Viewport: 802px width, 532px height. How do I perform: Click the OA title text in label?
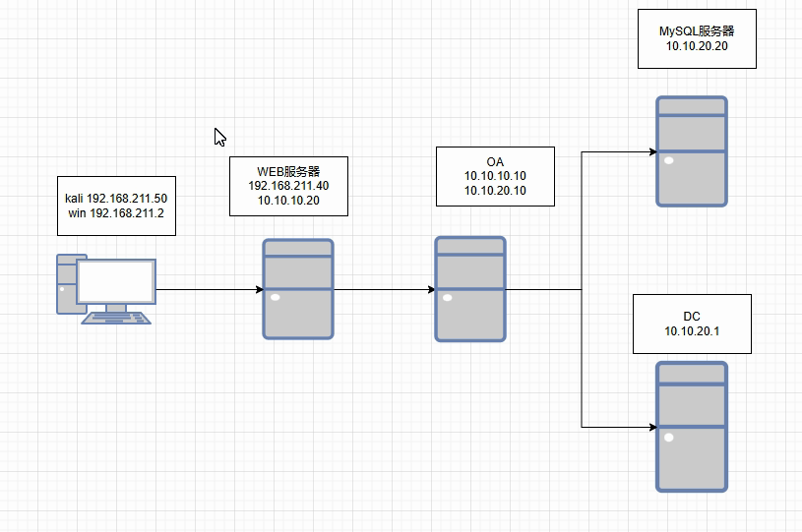495,161
